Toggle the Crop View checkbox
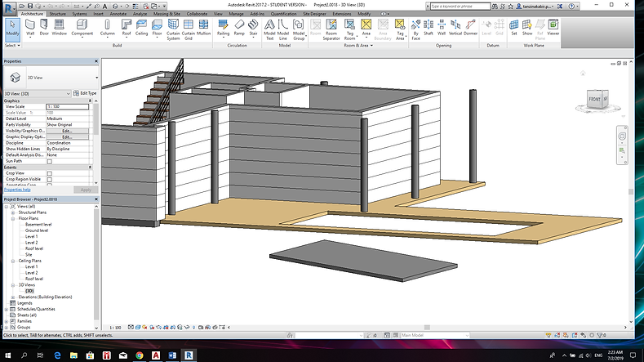Screen dimensions: 644x362 coord(50,173)
